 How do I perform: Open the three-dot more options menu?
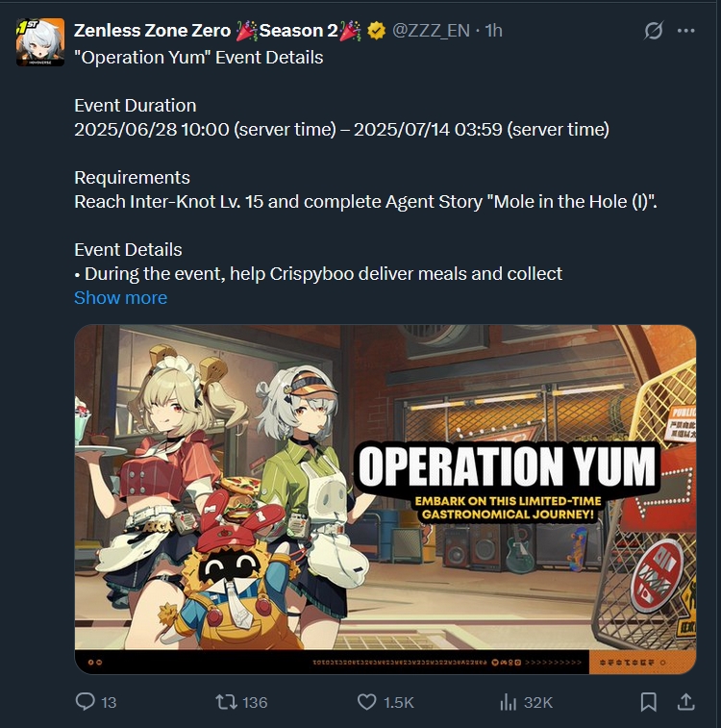685,31
